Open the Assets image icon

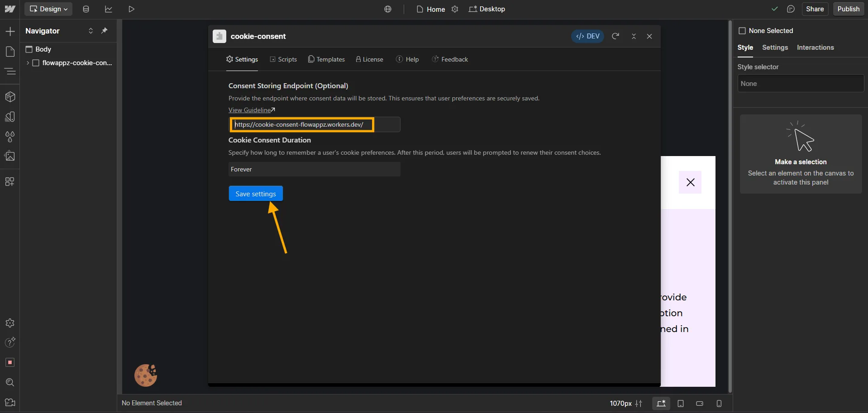(x=10, y=156)
